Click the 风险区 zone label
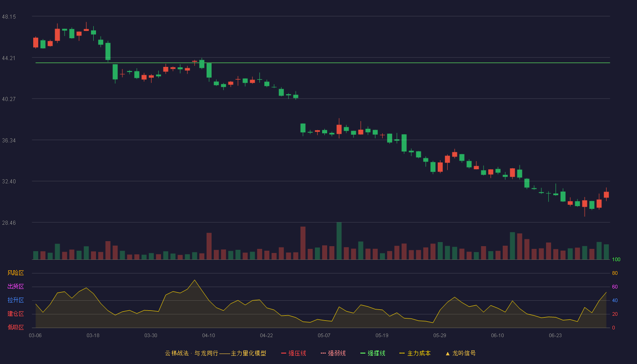Image resolution: width=637 pixels, height=364 pixels. [x=15, y=273]
